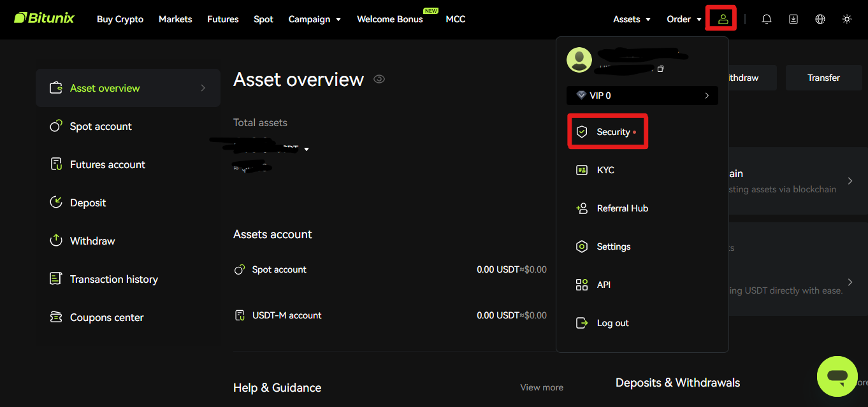
Task: Click the VIP diamond icon
Action: (581, 96)
